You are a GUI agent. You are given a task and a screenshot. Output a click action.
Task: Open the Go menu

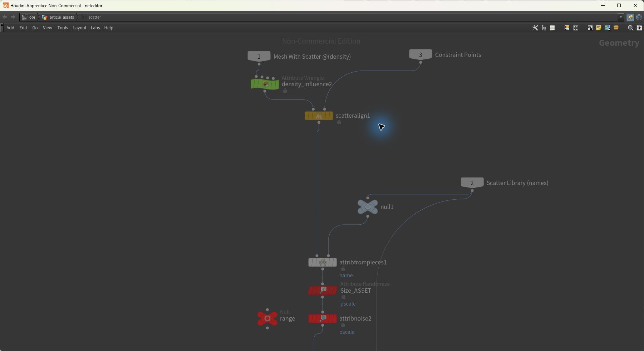coord(35,28)
